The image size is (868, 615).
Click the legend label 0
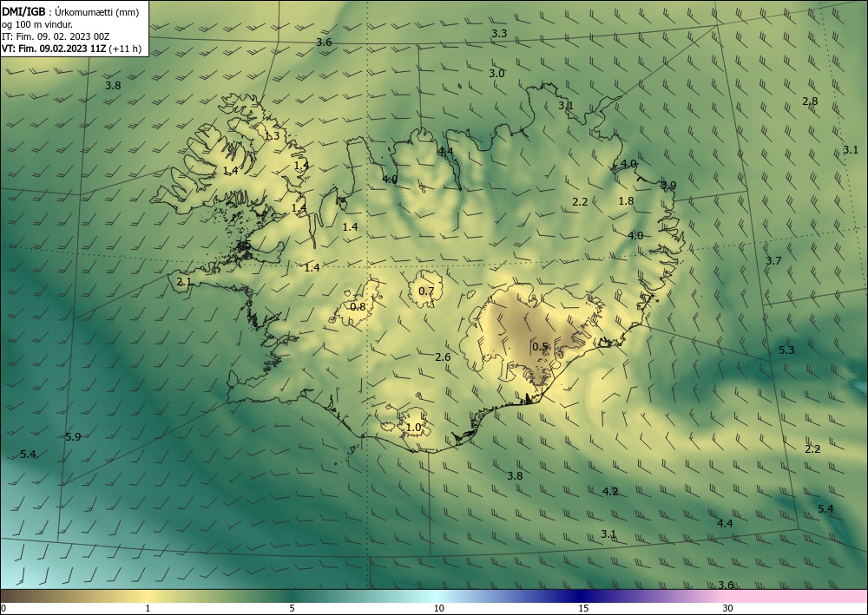pyautogui.click(x=3, y=609)
